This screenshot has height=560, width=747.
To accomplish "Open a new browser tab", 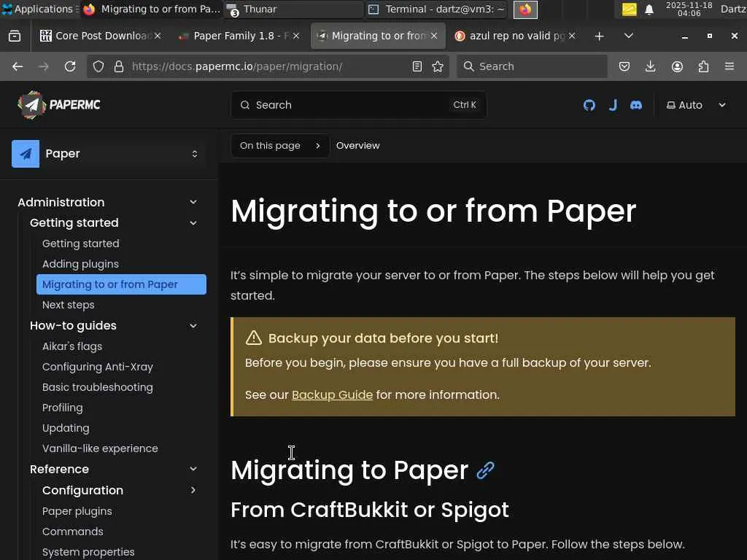I will point(600,36).
